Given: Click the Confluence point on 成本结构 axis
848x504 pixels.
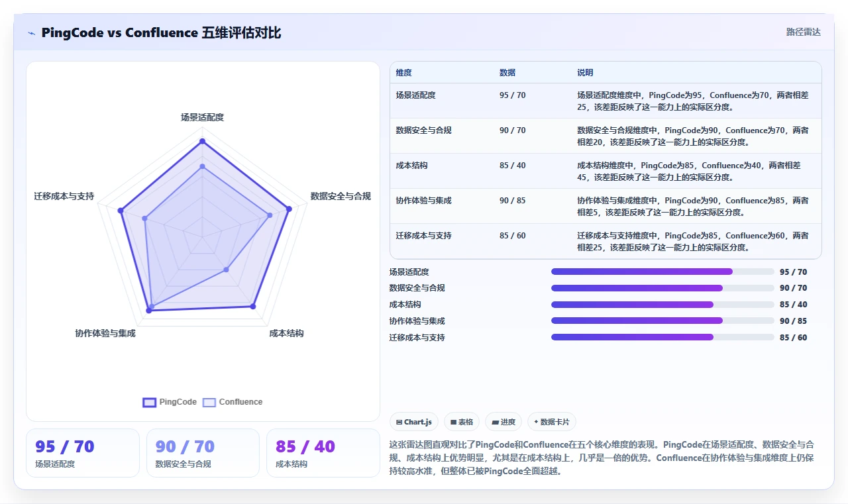Looking at the screenshot, I should (226, 269).
